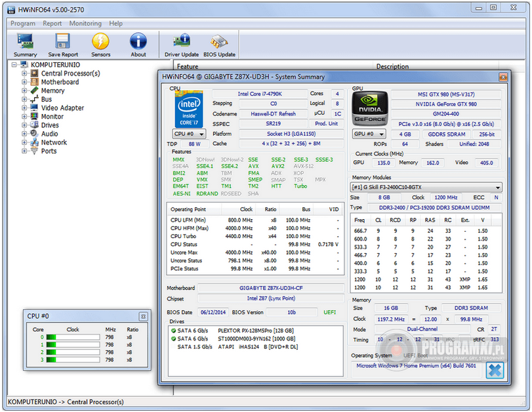Click the status bar path text
This screenshot has height=412, width=532.
[x=66, y=402]
